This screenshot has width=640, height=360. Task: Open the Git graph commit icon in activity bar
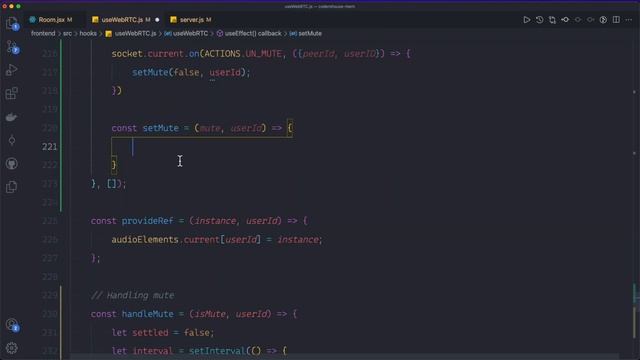point(12,140)
